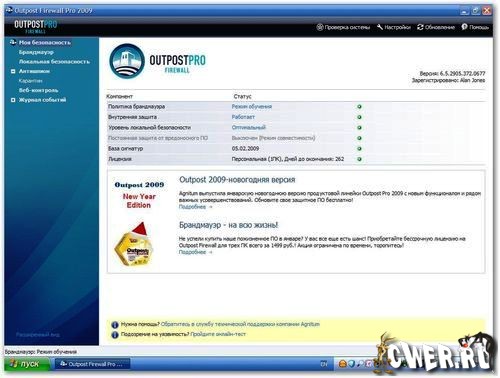Viewport: 500px width, 378px height.
Task: Click the Политика брандмауэра row label
Action: (137, 107)
